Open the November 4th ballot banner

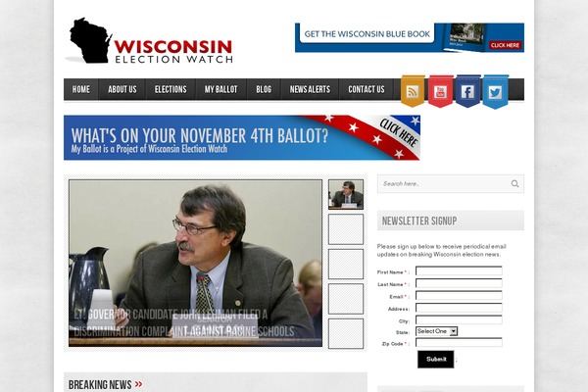point(242,137)
